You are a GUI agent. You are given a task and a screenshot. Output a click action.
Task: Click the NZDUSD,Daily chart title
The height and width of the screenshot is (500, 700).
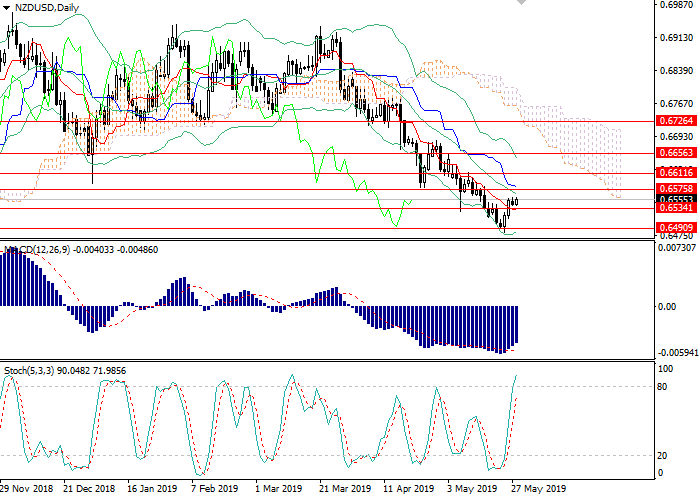(49, 7)
